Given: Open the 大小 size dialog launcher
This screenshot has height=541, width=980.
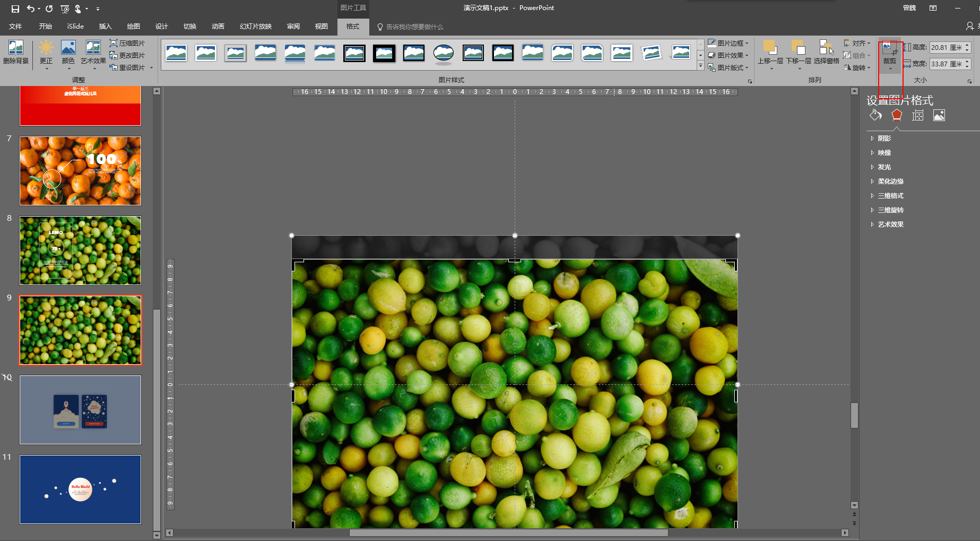Looking at the screenshot, I should point(969,81).
